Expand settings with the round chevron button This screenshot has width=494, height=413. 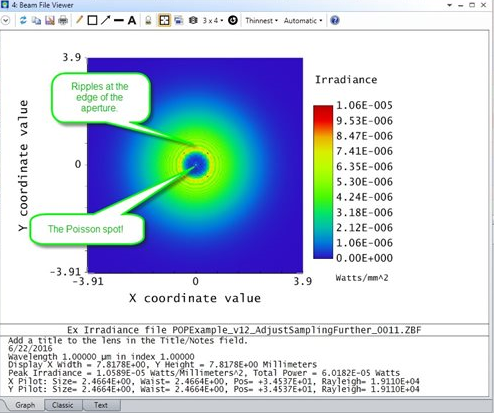pos(5,21)
